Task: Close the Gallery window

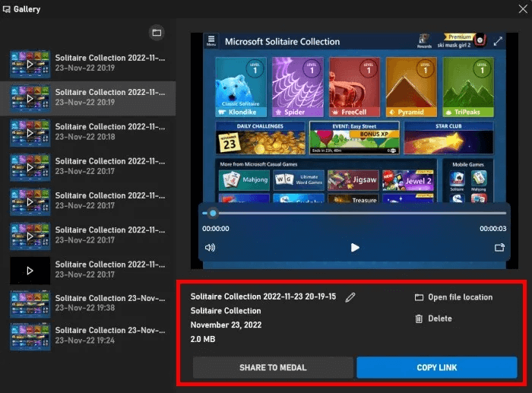Action: tap(523, 9)
